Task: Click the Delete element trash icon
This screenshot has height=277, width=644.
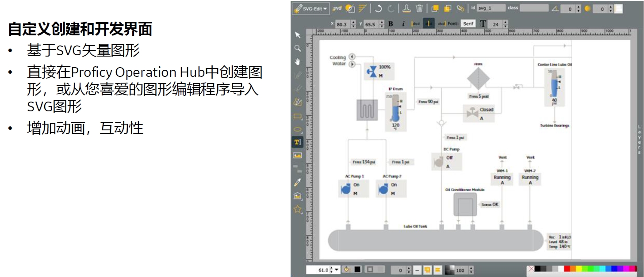Action: [419, 8]
